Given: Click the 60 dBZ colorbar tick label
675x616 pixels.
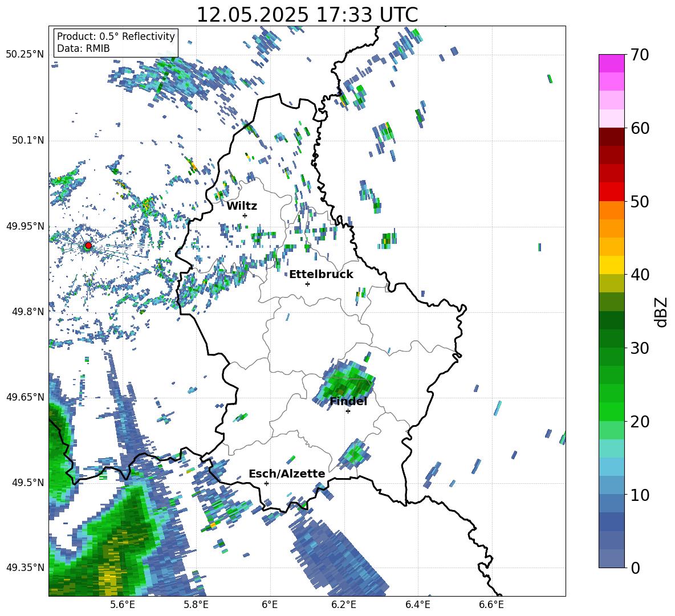Looking at the screenshot, I should pos(639,128).
